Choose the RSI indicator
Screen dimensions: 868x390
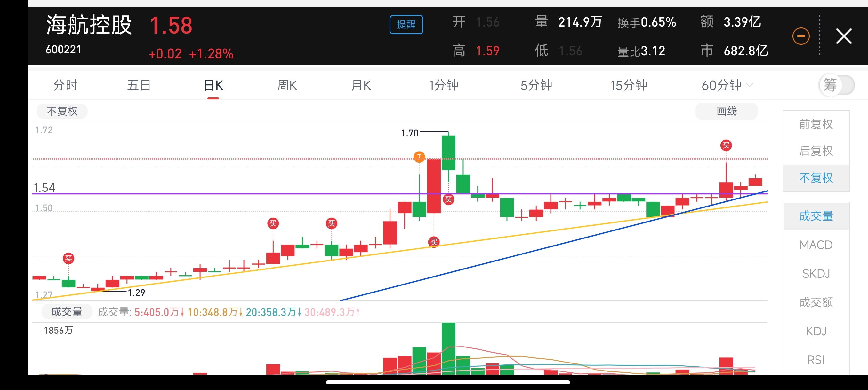point(816,360)
